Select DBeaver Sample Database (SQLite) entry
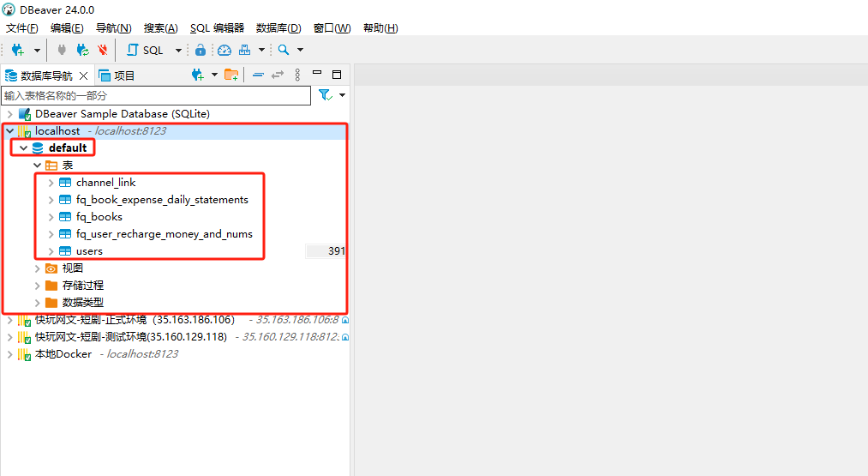The height and width of the screenshot is (476, 868). pos(123,114)
